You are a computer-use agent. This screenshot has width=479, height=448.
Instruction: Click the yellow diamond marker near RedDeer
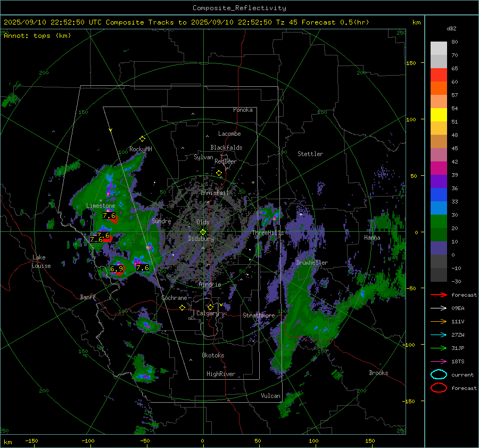coord(219,173)
